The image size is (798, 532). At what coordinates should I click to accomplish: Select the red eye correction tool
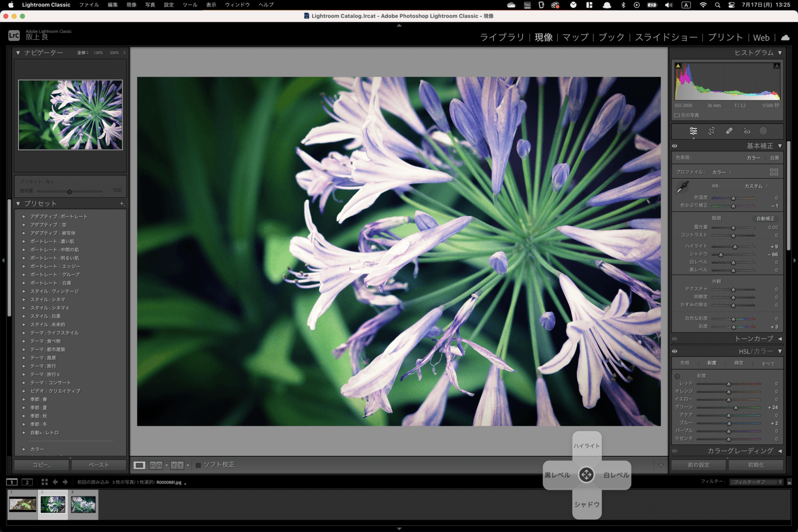[747, 131]
